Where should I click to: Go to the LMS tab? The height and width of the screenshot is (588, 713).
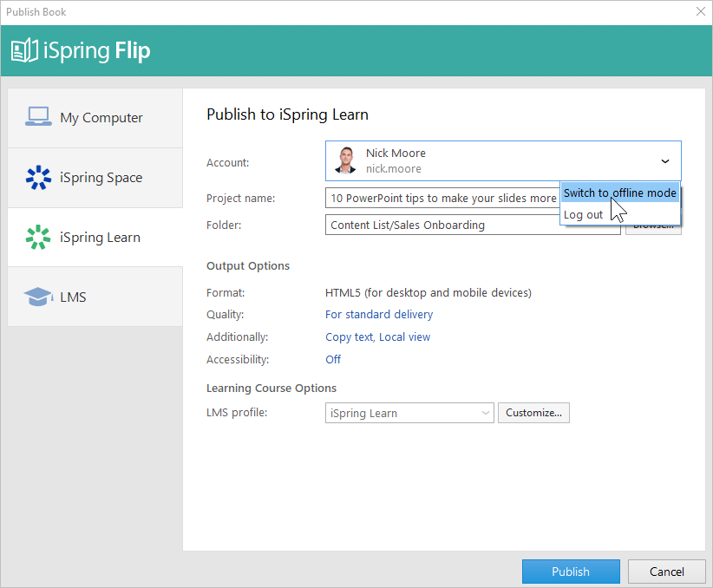click(95, 297)
